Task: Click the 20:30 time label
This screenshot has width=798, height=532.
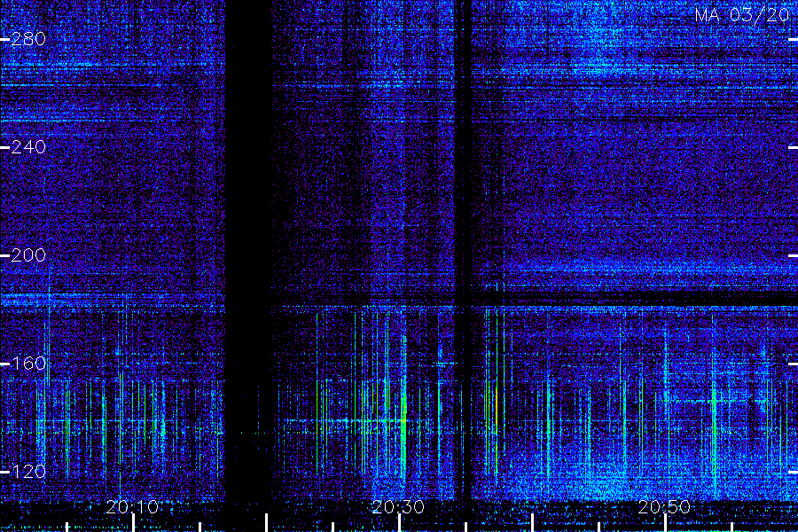Action: point(398,507)
